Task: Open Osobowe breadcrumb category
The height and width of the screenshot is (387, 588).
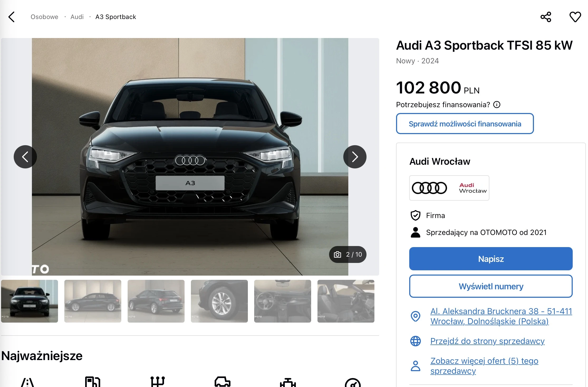Action: [x=44, y=17]
